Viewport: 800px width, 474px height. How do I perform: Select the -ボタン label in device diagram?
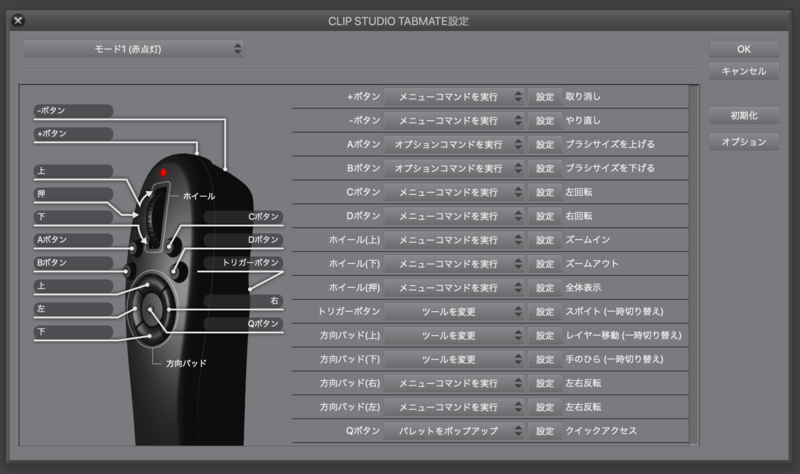coord(73,111)
